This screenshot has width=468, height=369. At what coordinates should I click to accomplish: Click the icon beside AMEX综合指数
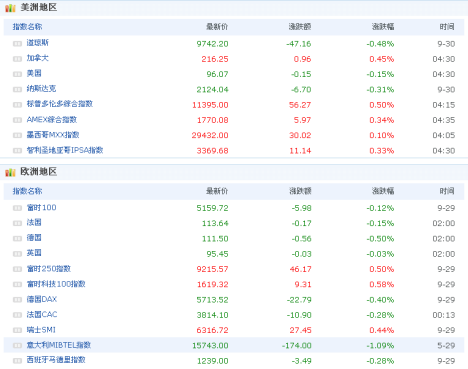17,120
